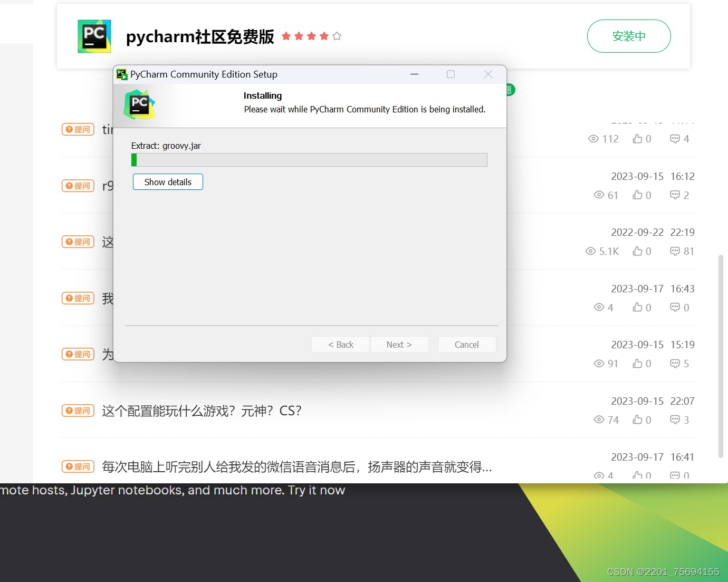Click the PyCharm logo inside the installer header
This screenshot has height=582, width=728.
point(138,104)
